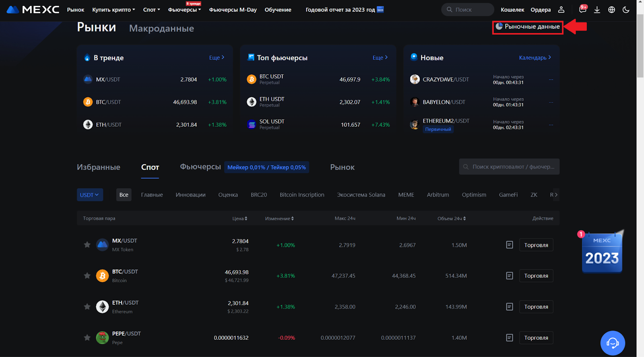Select the Главные category filter
Screen dimensions: 644x357
[x=152, y=195]
